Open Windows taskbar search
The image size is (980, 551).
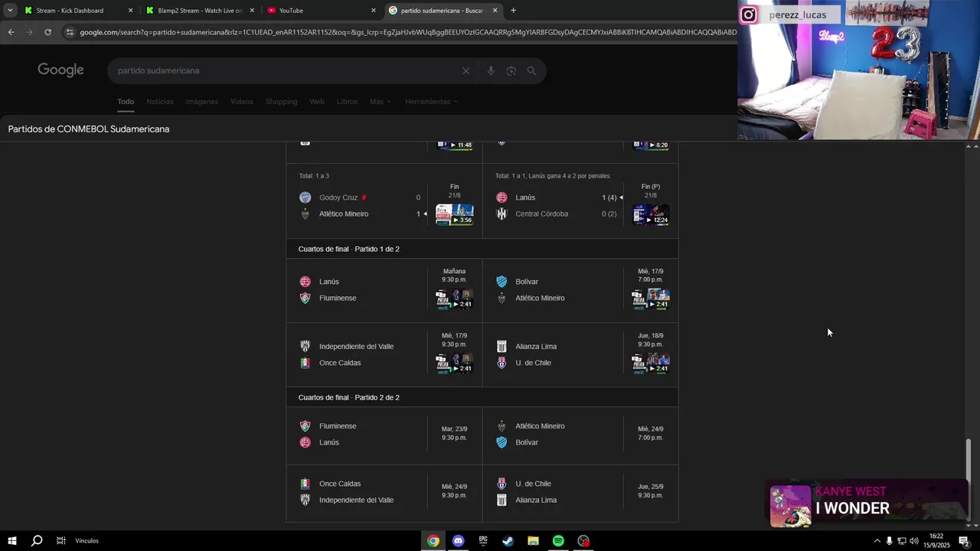point(36,541)
